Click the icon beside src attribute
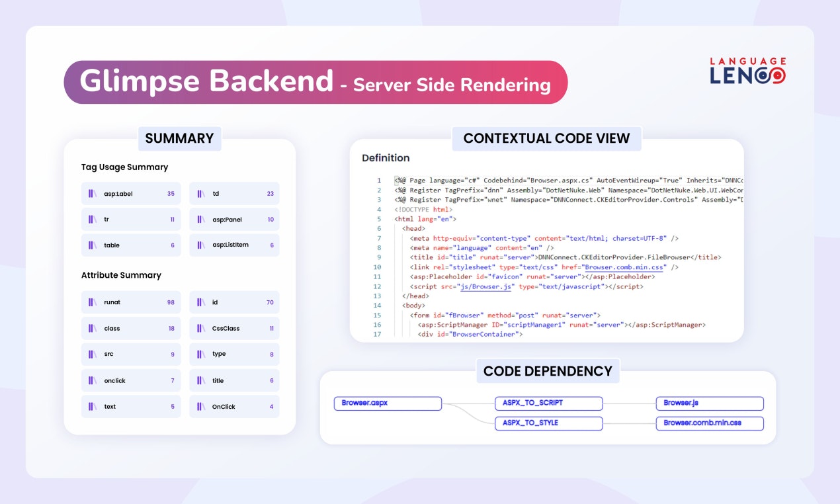The image size is (840, 504). tap(93, 355)
